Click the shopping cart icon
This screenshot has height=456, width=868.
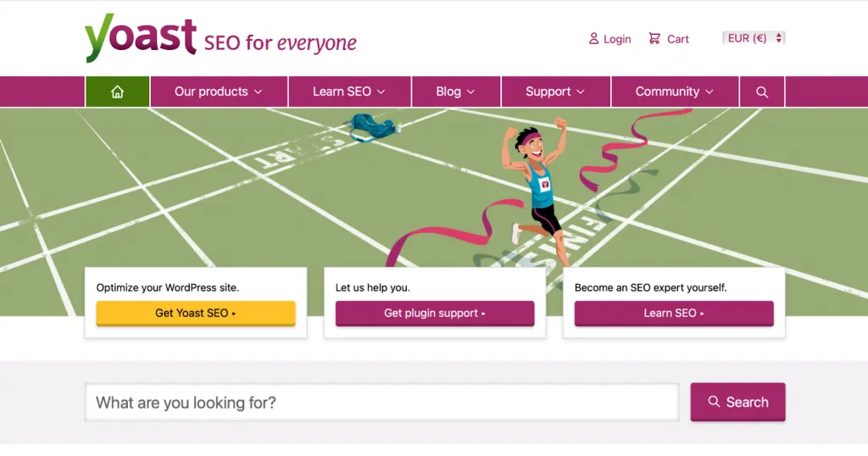(x=654, y=39)
